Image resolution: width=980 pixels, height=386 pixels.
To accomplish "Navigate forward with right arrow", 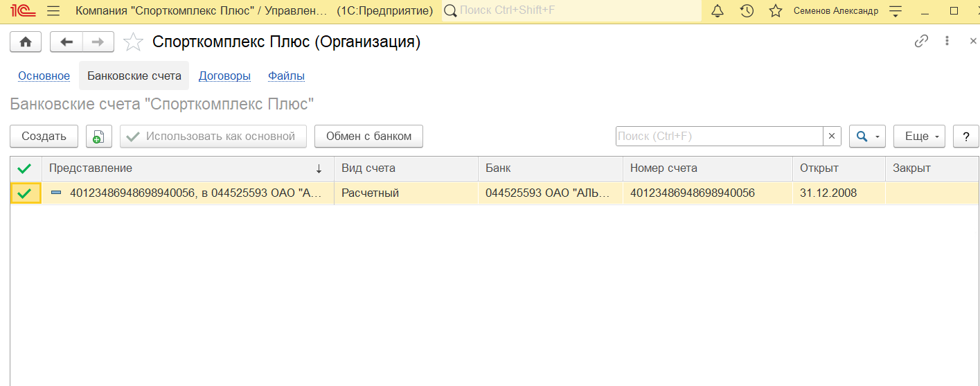I will tap(98, 42).
